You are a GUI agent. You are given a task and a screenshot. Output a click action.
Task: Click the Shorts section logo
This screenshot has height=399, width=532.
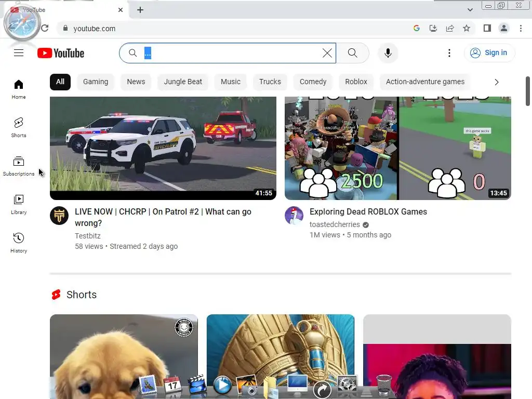coord(56,295)
